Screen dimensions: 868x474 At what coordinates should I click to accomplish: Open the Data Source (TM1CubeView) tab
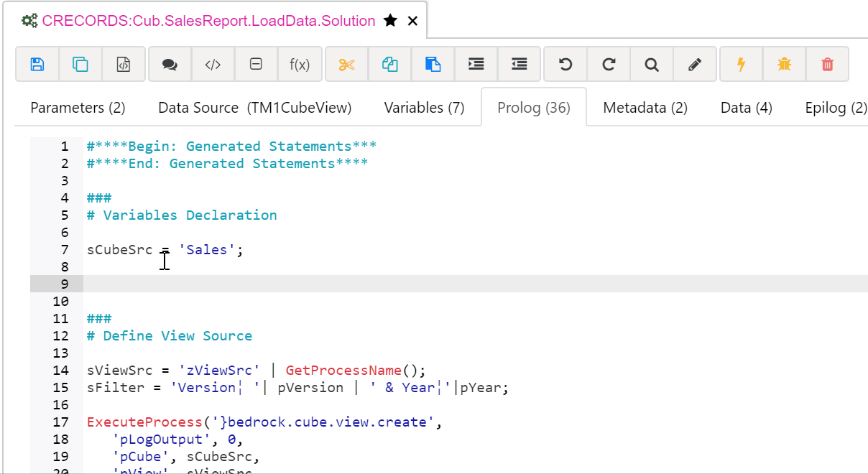click(254, 108)
